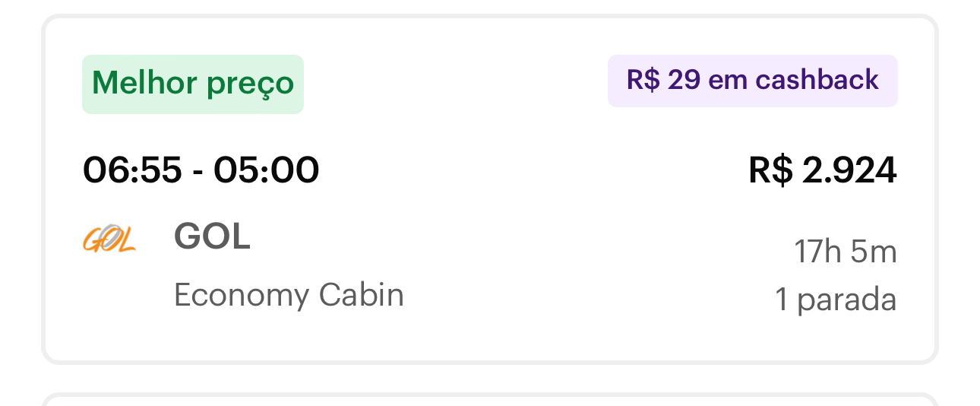Select the R$ 2.924 fare price
Viewport: 980px width, 406px height.
[x=823, y=170]
